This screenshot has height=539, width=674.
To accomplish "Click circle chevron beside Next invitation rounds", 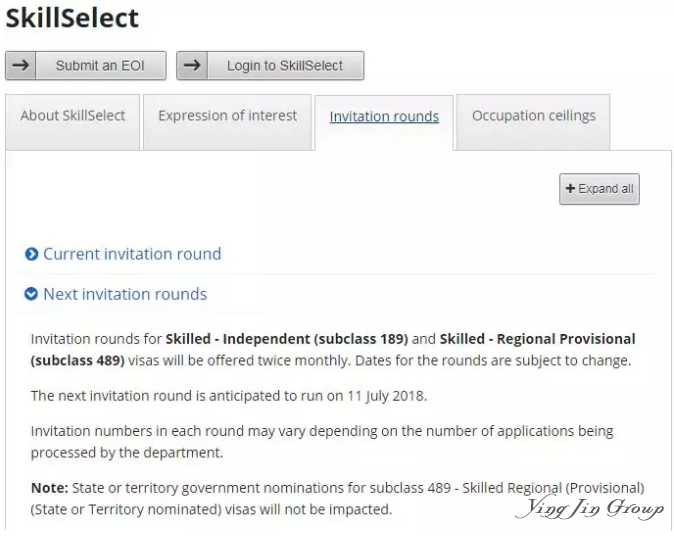I will coord(31,294).
